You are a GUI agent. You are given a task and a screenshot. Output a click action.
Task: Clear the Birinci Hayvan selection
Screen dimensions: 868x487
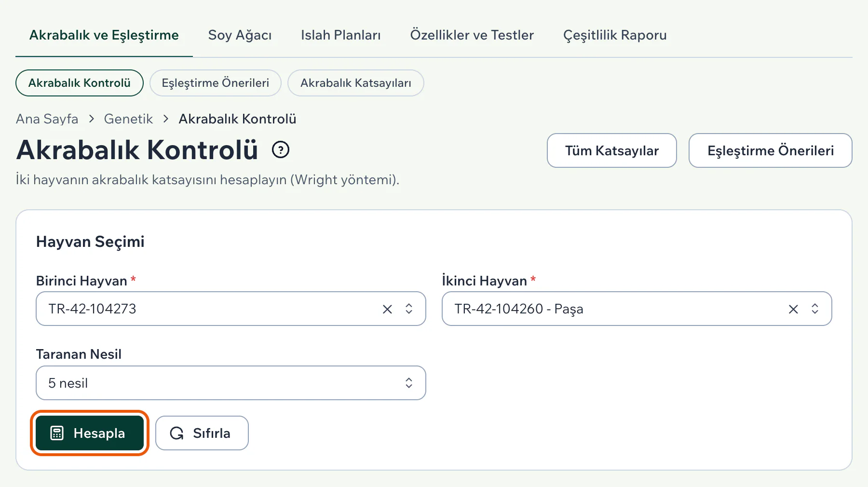(387, 309)
